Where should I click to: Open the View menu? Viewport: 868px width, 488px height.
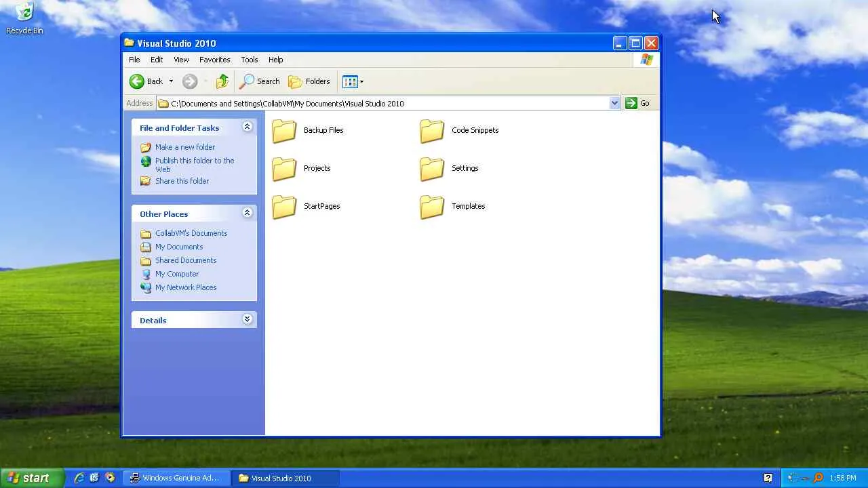[181, 60]
